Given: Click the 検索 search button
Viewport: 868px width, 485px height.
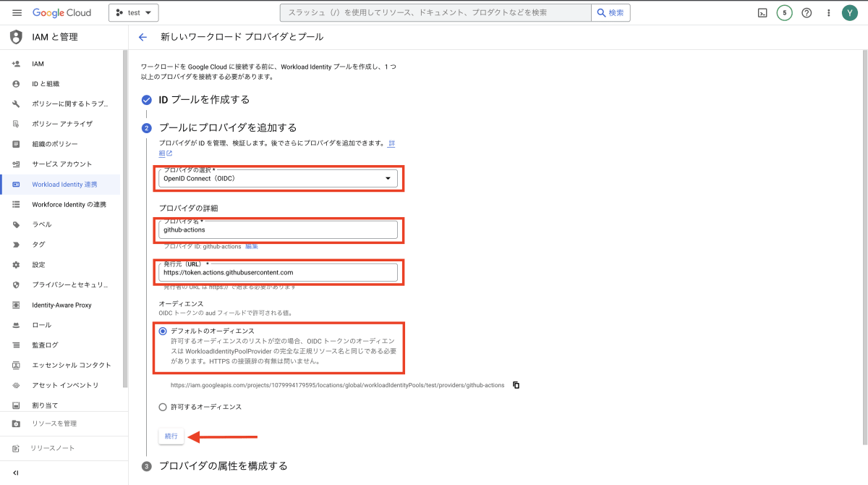Looking at the screenshot, I should [x=610, y=13].
